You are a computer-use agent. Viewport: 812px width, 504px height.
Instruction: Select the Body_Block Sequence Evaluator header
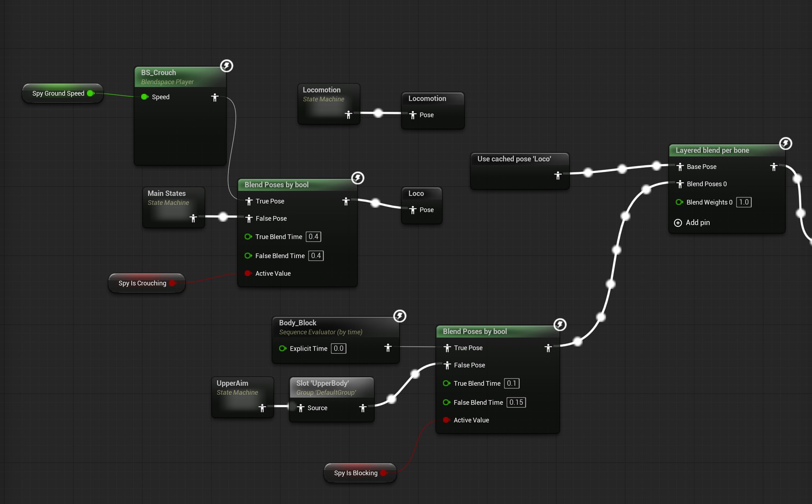coord(336,327)
